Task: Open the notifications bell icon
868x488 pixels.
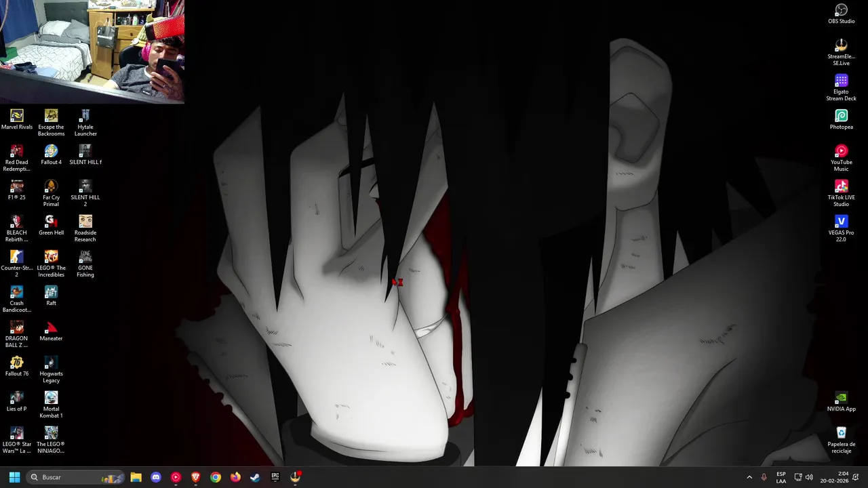Action: point(856,477)
